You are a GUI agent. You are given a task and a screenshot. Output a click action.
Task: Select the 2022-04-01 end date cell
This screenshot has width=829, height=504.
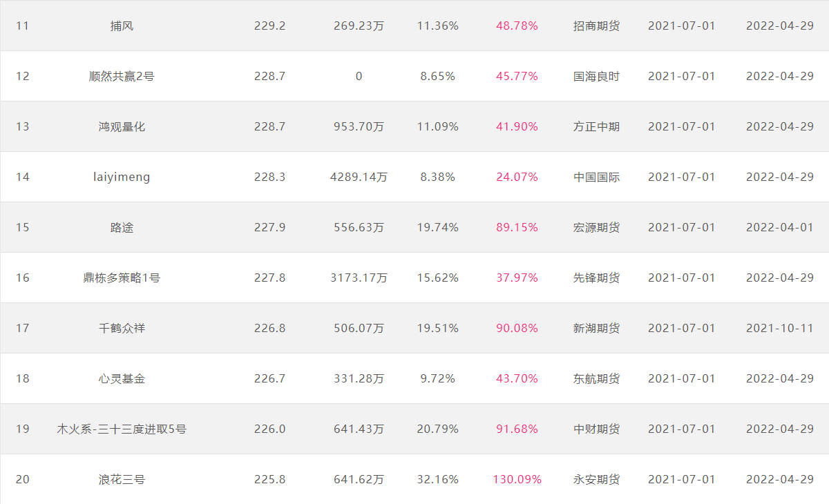(x=780, y=227)
